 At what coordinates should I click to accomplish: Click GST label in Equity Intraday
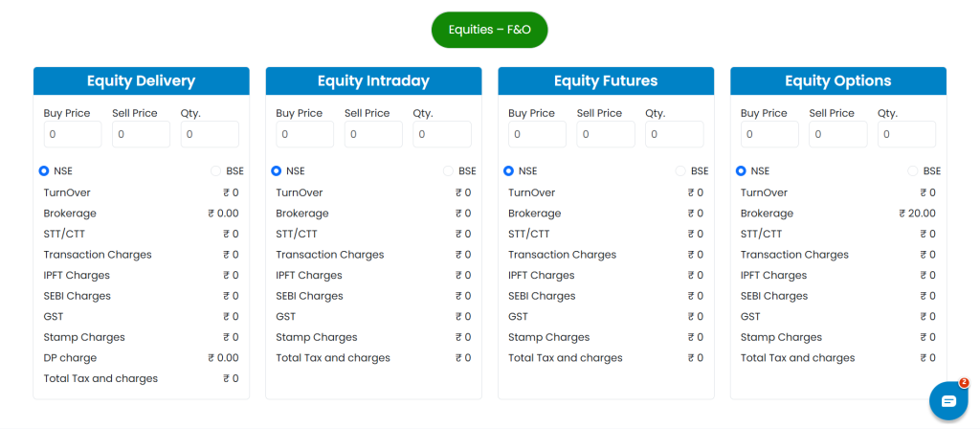[285, 316]
